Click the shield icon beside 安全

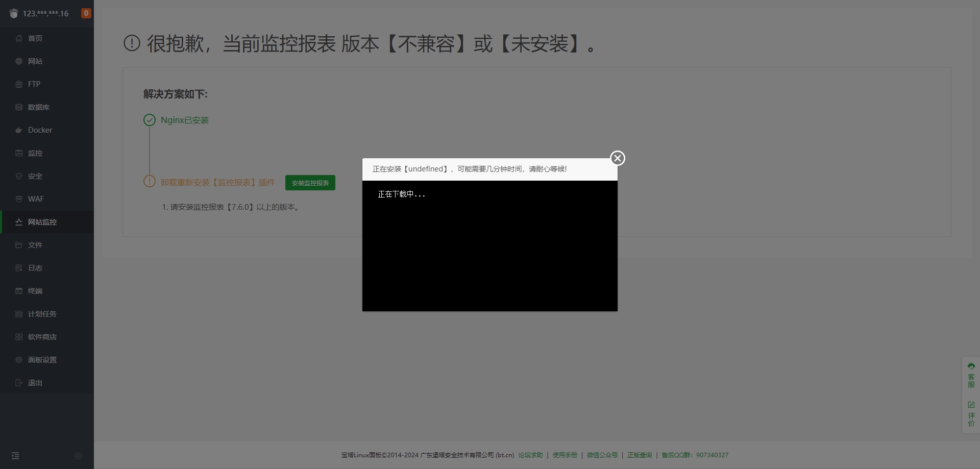pos(19,176)
